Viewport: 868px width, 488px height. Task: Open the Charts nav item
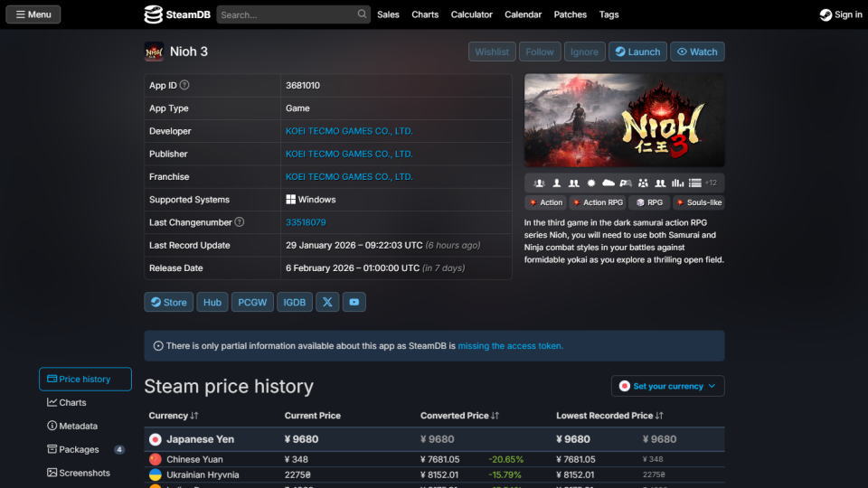[425, 14]
